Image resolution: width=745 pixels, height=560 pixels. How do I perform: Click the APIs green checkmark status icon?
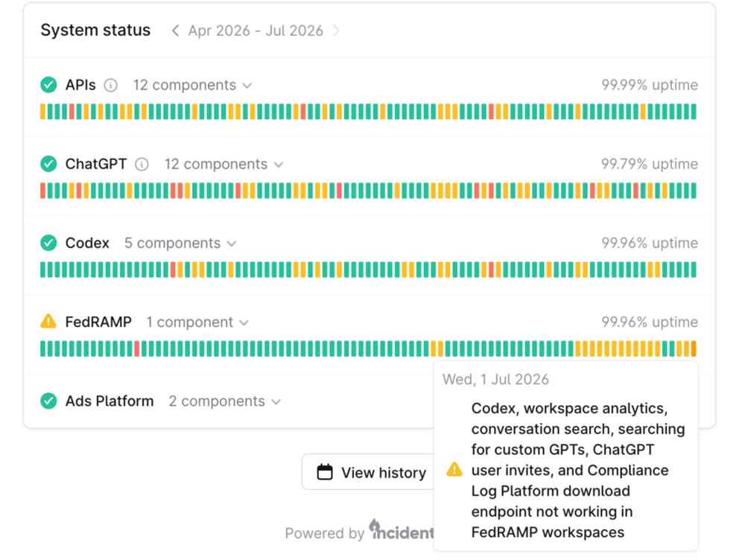tap(48, 85)
